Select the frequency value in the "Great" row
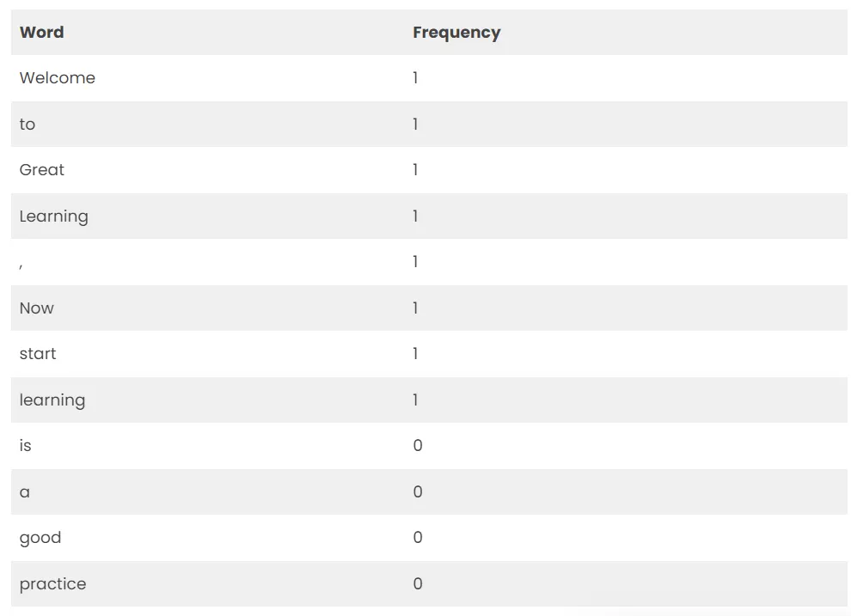 [x=415, y=170]
